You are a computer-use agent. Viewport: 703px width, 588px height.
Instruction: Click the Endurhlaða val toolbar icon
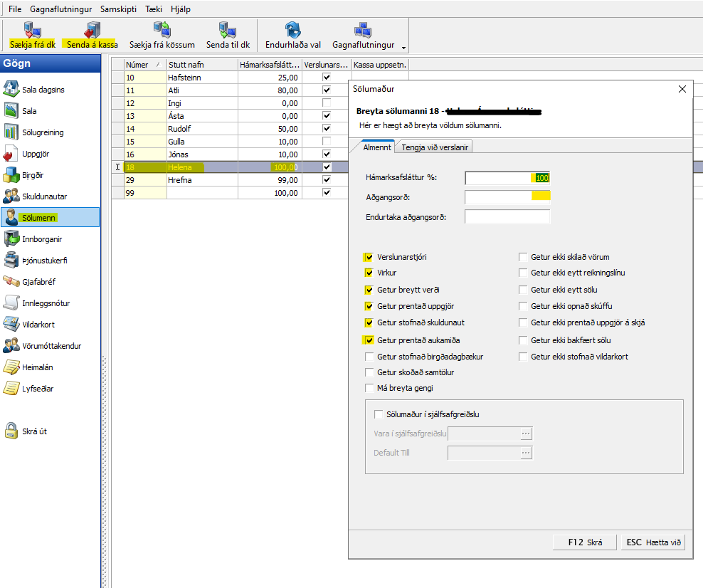point(292,30)
